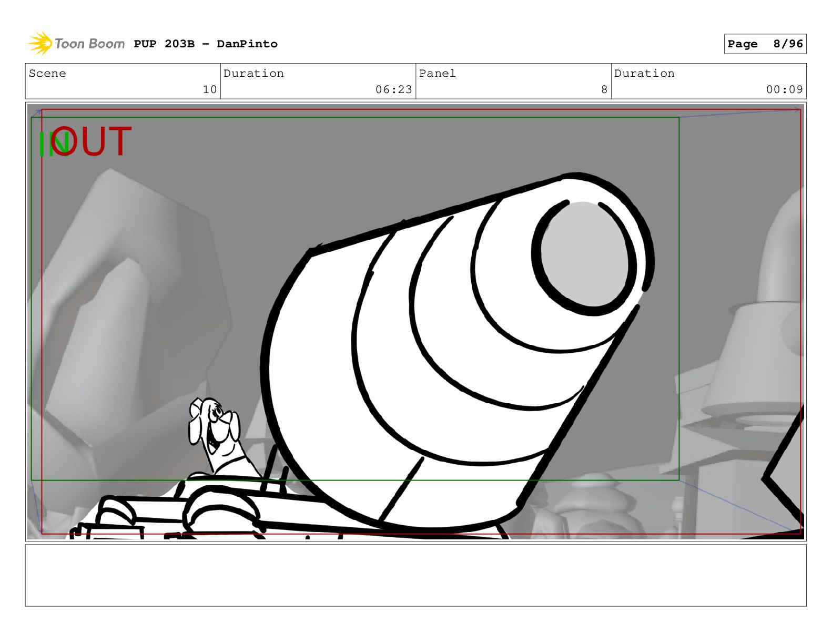Image resolution: width=832 pixels, height=644 pixels.
Task: Click the 'Page 8/96' box
Action: (765, 44)
